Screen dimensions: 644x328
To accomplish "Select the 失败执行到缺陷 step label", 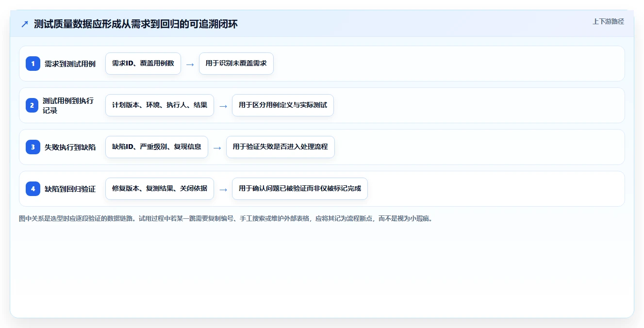I will (70, 147).
